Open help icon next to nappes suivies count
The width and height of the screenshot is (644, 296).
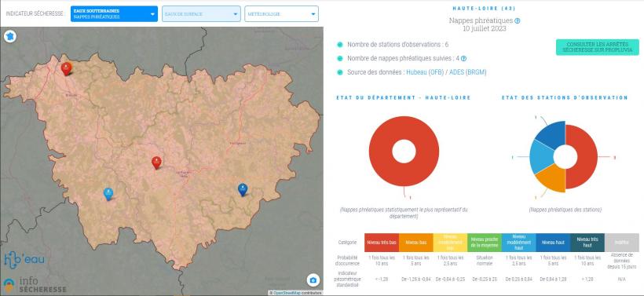point(463,59)
